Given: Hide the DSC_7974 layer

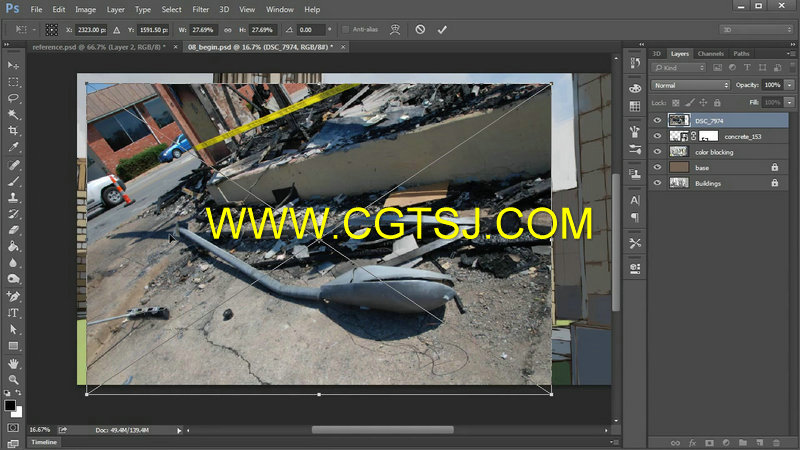Looking at the screenshot, I should [657, 120].
